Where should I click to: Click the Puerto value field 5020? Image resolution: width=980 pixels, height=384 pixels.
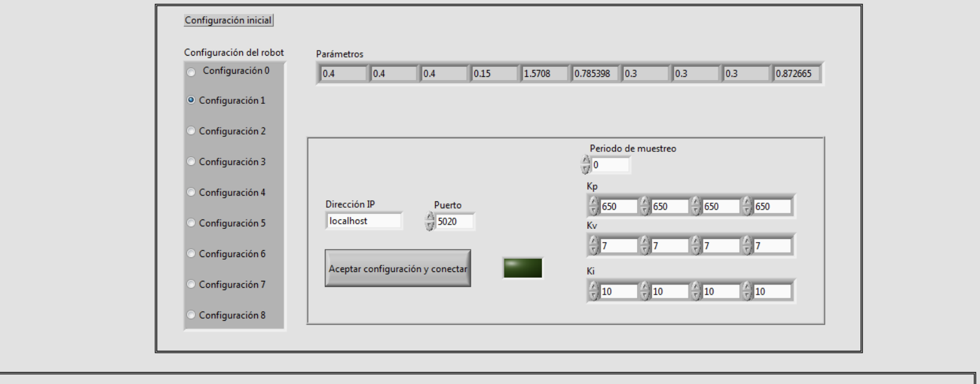pos(454,221)
